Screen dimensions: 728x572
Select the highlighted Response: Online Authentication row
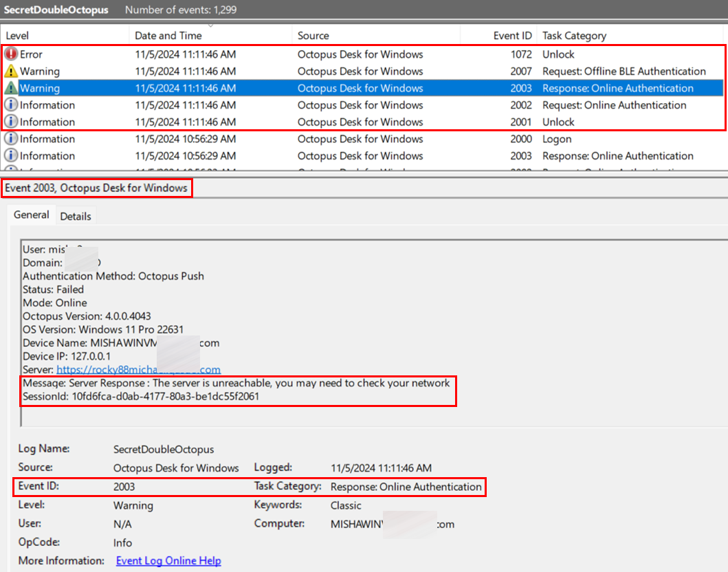(362, 88)
